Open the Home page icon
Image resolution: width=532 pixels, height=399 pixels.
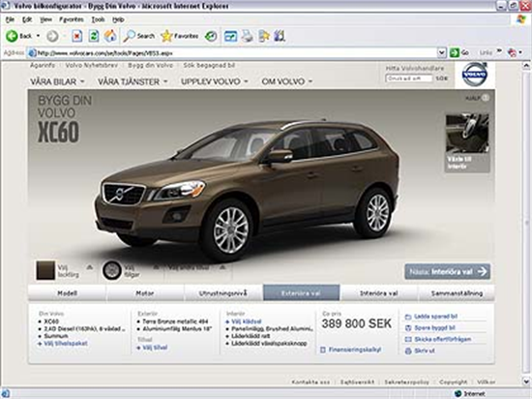click(x=110, y=36)
